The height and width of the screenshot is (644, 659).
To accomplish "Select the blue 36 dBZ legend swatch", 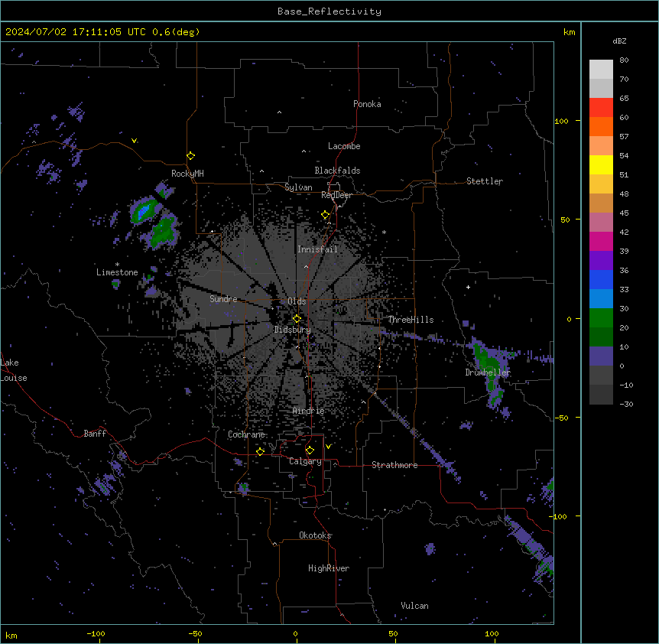I will tap(601, 279).
